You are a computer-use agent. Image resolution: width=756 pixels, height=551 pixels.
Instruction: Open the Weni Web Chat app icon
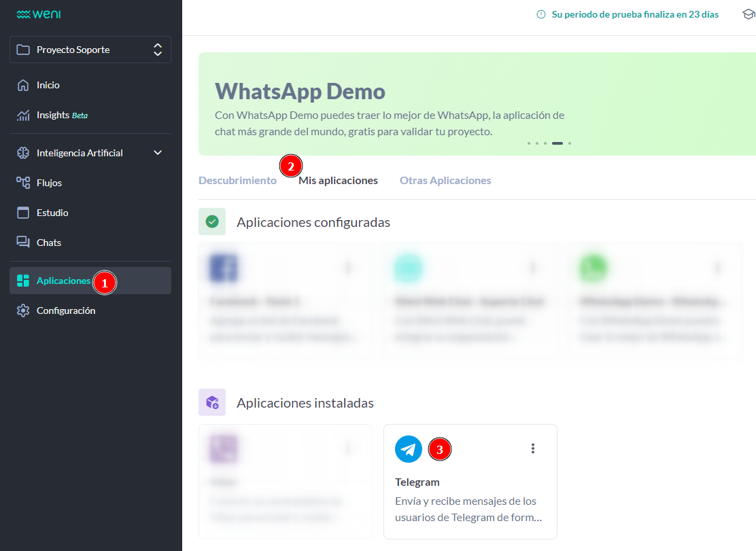tap(409, 268)
